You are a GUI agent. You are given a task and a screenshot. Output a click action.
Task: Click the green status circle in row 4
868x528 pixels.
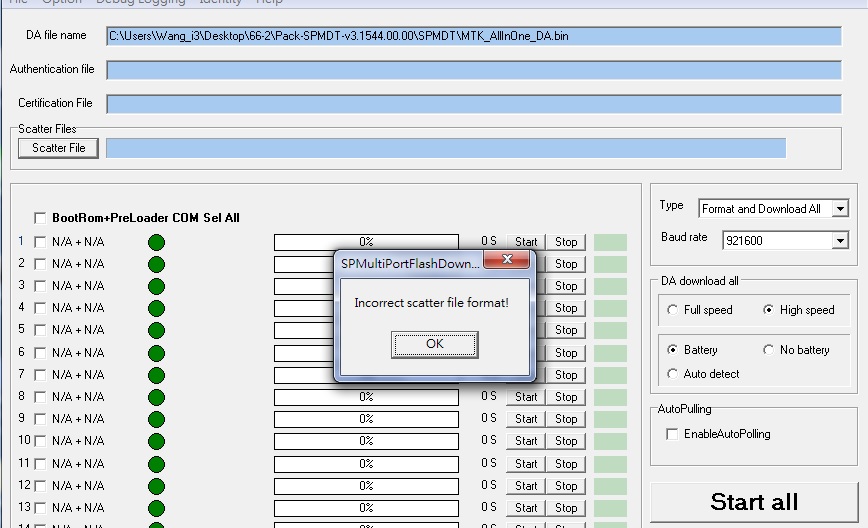pyautogui.click(x=156, y=308)
